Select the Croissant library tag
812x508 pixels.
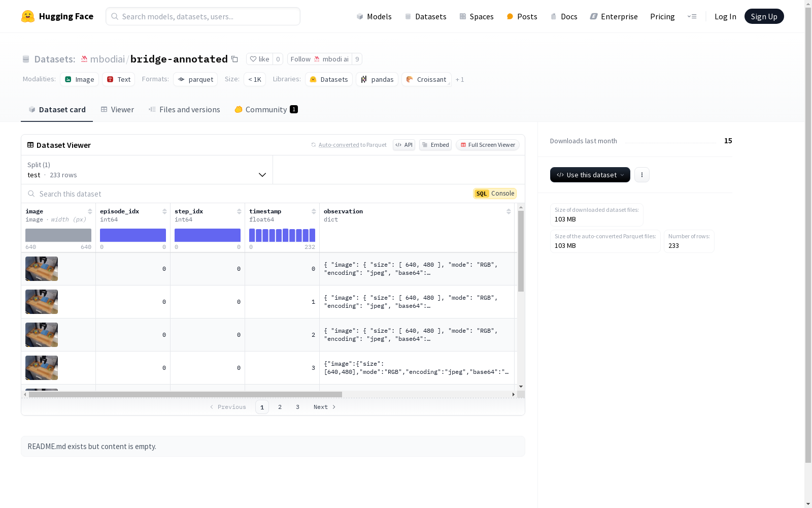coord(426,79)
